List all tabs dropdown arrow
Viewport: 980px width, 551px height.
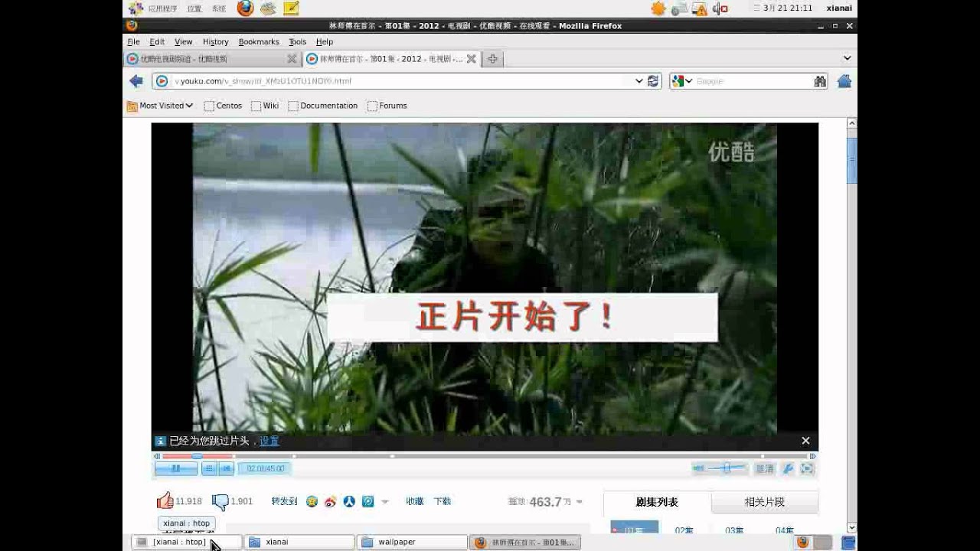click(x=847, y=58)
